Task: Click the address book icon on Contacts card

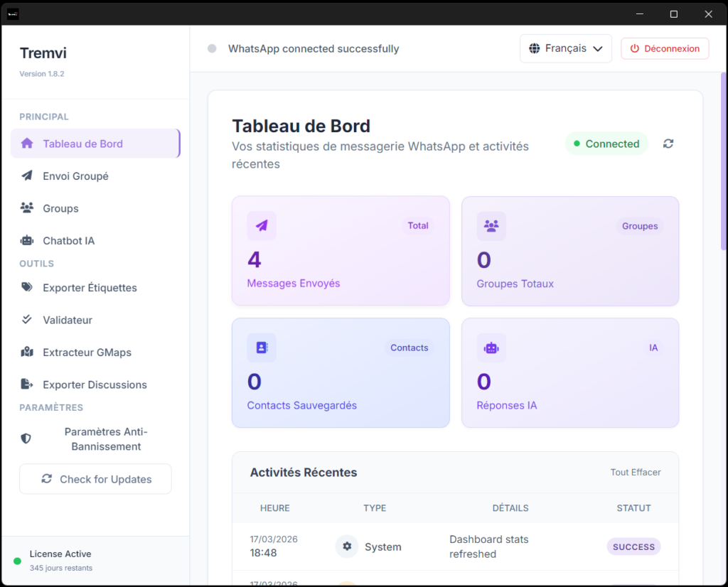Action: pyautogui.click(x=262, y=348)
